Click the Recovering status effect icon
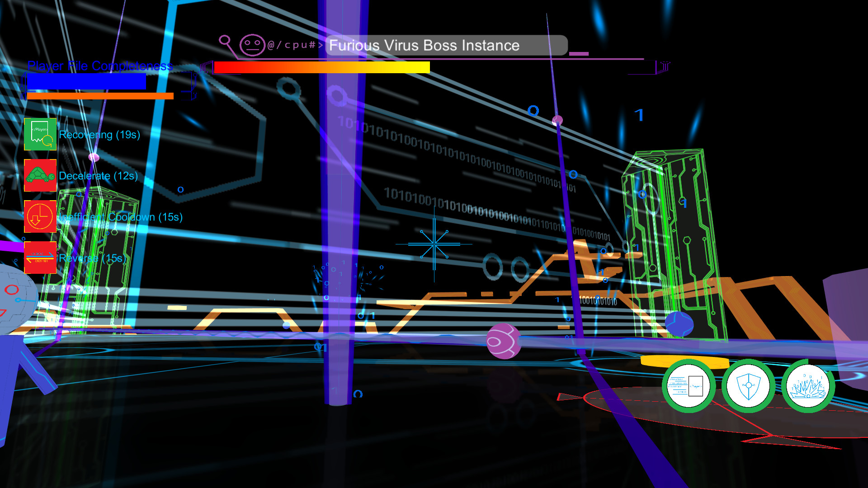 pos(40,134)
